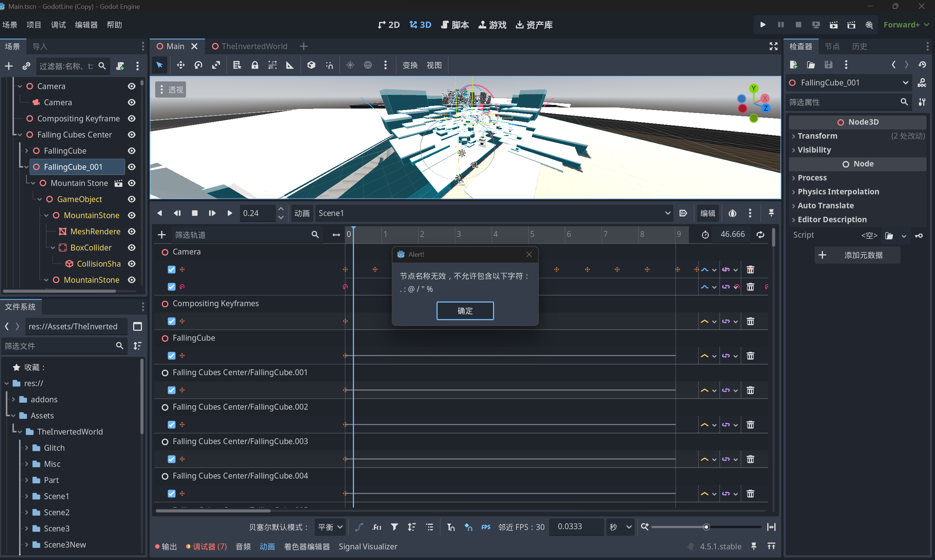The height and width of the screenshot is (560, 935).
Task: Toggle animation loop mode icon
Action: pyautogui.click(x=760, y=235)
